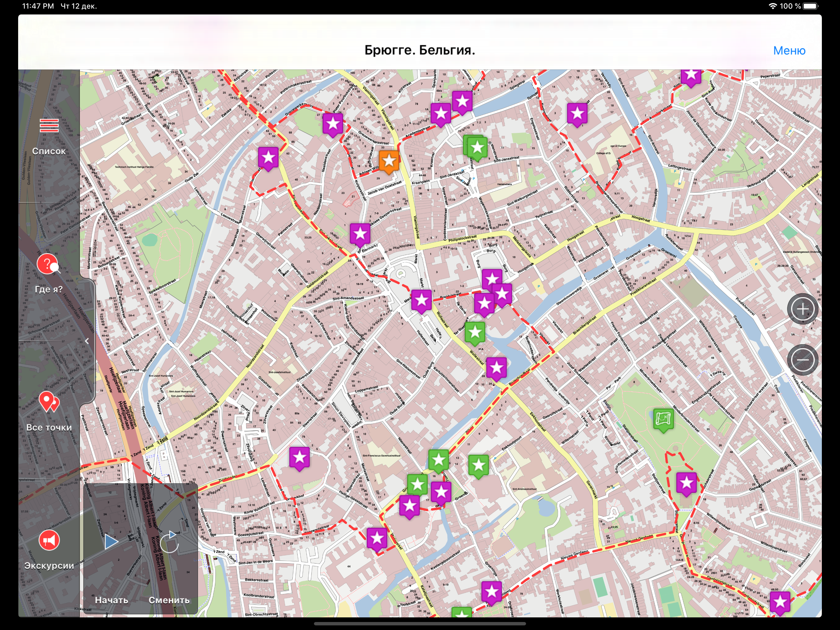
Task: Tap the Все точки label
Action: pyautogui.click(x=49, y=428)
